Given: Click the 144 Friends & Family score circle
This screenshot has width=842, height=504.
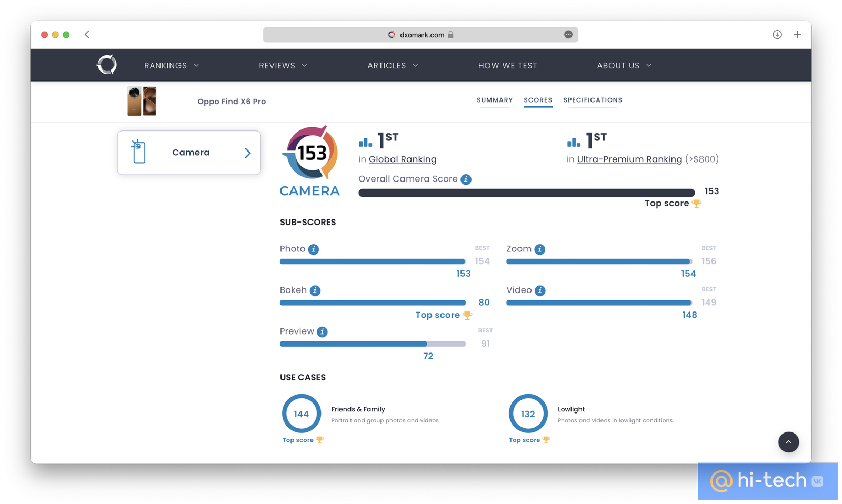Looking at the screenshot, I should 302,414.
